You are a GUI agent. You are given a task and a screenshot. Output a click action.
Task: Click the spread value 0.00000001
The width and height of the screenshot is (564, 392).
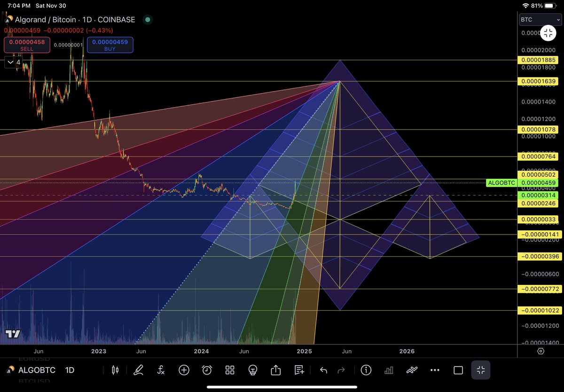[x=69, y=45]
